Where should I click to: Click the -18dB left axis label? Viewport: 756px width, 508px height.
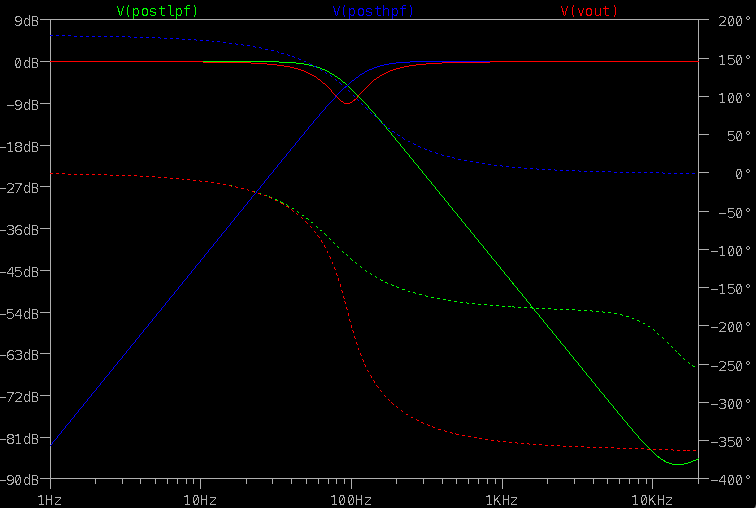tap(19, 147)
